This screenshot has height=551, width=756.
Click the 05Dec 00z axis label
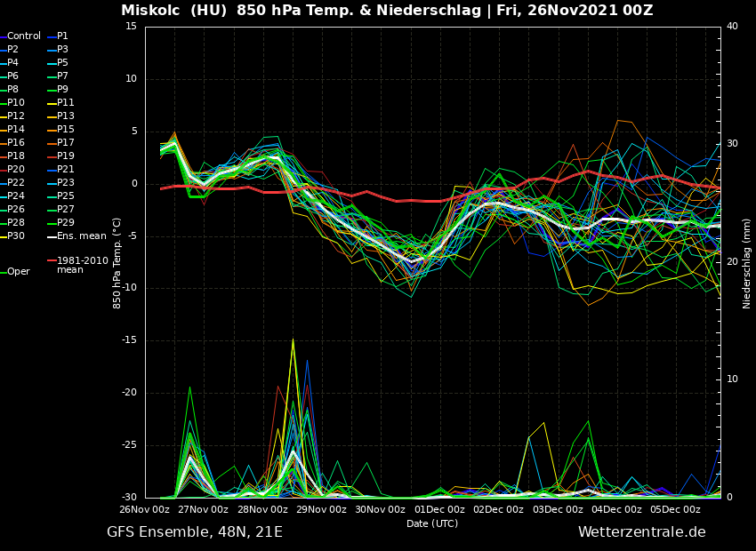(x=675, y=510)
